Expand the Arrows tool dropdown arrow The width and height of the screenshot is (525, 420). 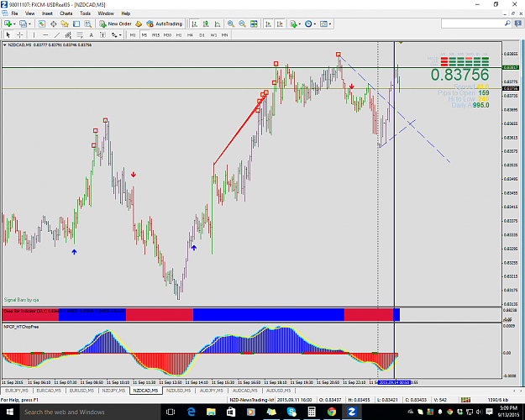click(120, 35)
